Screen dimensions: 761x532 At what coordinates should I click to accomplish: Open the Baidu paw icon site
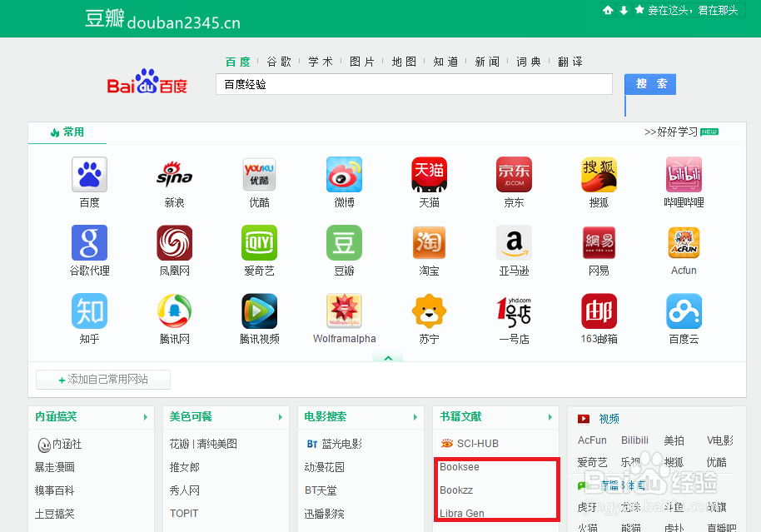89,174
